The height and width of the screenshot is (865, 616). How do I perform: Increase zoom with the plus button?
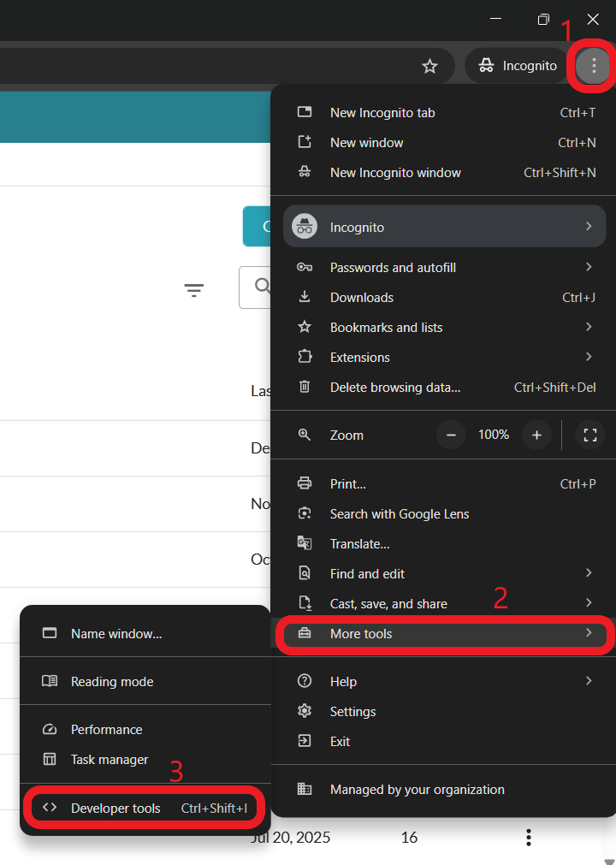pos(536,435)
